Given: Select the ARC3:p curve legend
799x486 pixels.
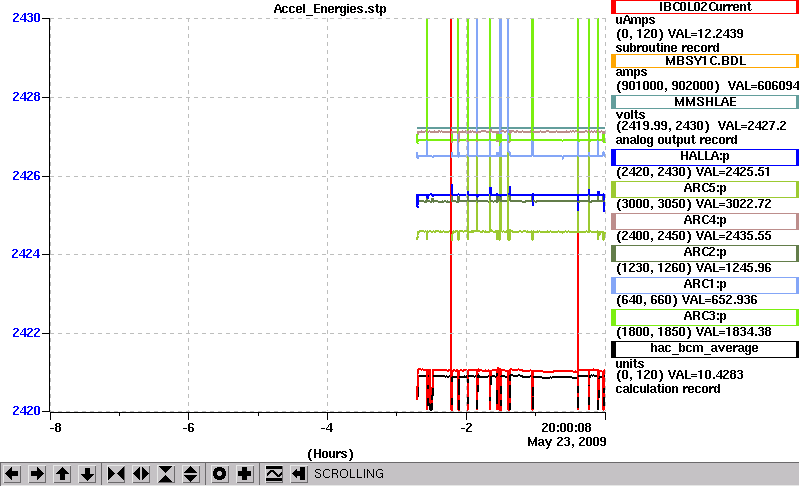Looking at the screenshot, I should point(705,317).
